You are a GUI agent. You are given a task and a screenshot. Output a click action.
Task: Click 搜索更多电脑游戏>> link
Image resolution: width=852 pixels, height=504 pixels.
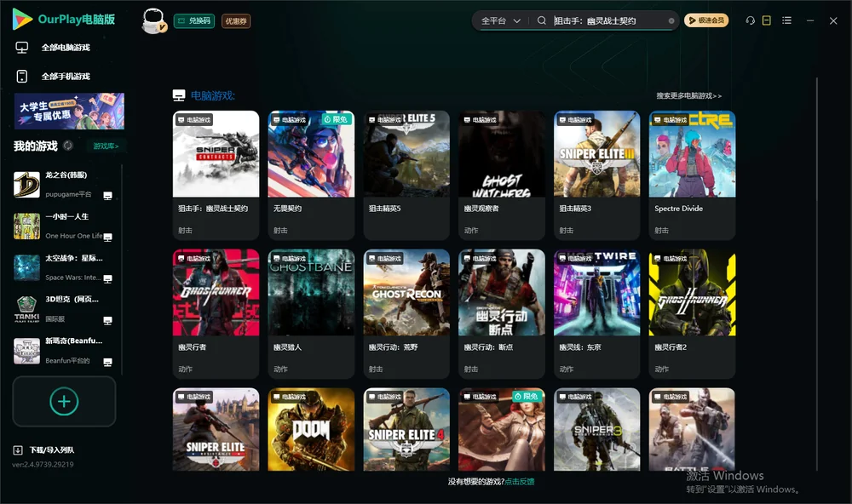click(689, 95)
